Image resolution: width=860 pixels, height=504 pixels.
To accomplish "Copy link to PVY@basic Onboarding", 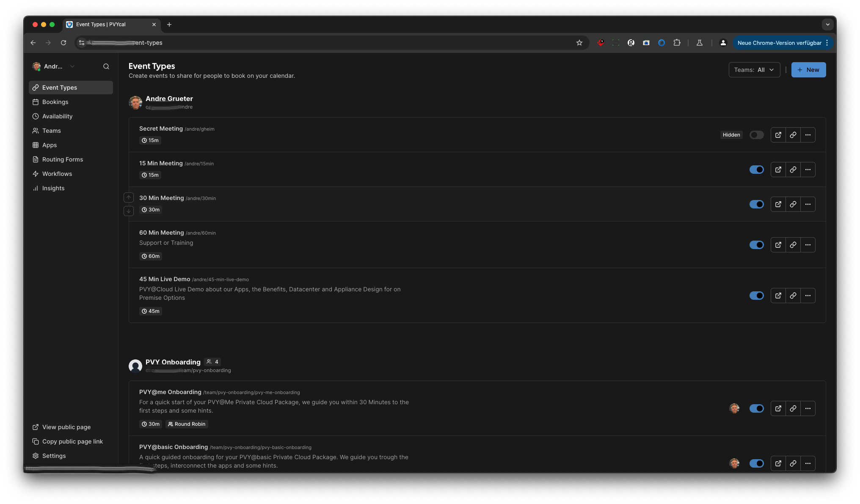I will 793,463.
